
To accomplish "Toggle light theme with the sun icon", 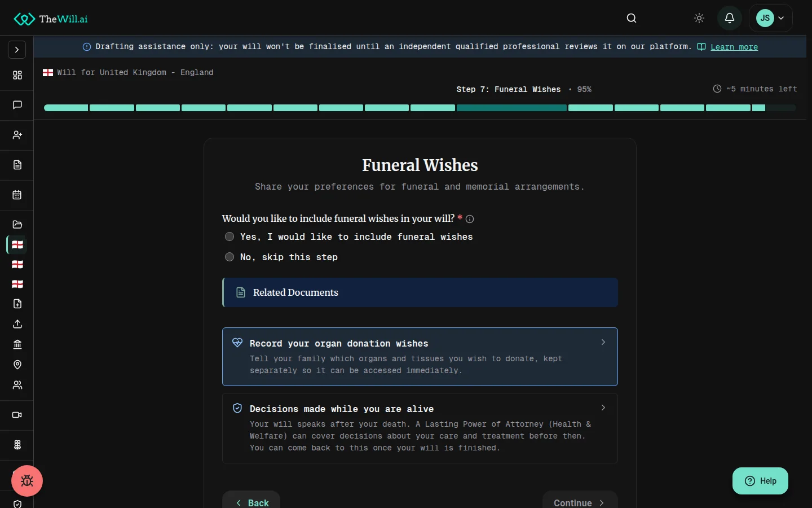I will pyautogui.click(x=699, y=18).
